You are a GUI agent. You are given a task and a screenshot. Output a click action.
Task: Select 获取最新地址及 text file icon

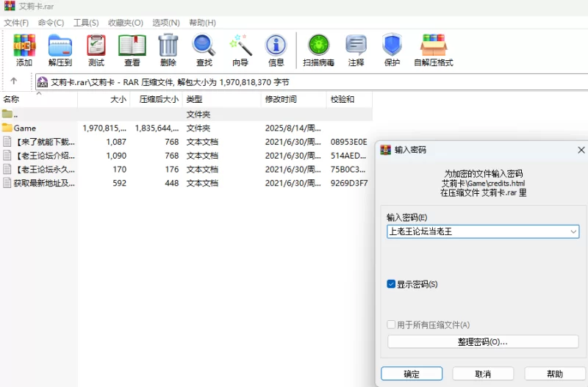[7, 183]
